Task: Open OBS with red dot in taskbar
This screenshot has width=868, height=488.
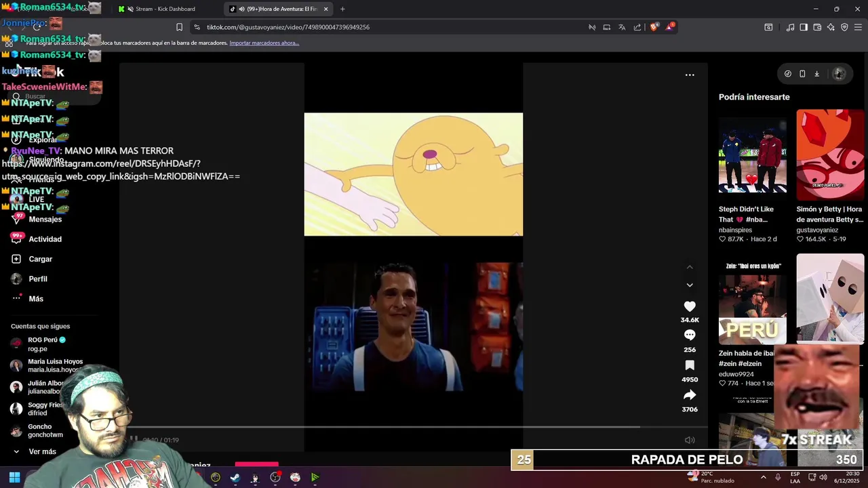Action: 275,477
